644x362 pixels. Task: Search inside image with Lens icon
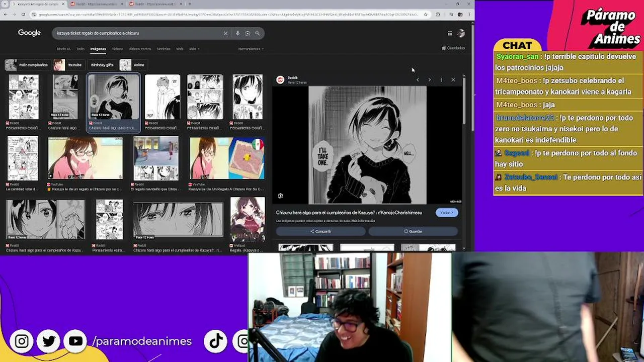coord(281,196)
